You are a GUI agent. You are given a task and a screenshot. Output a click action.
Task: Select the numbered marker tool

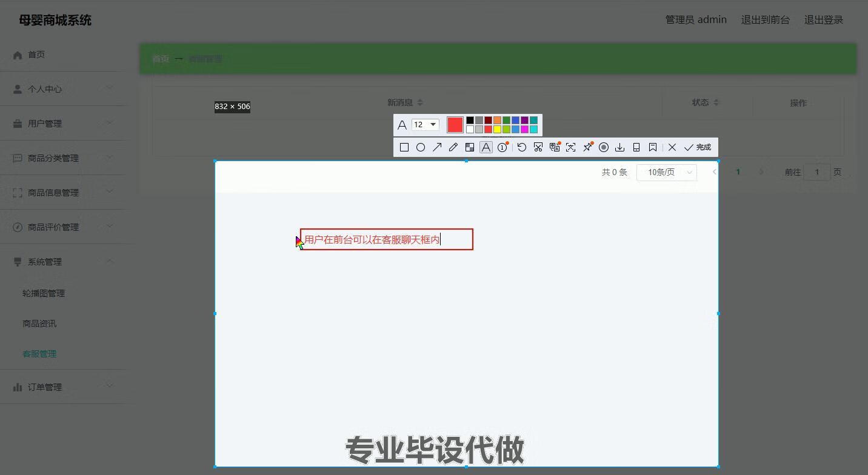502,147
